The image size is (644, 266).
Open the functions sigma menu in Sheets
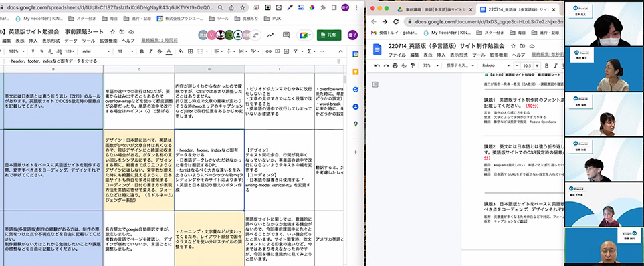(x=311, y=51)
